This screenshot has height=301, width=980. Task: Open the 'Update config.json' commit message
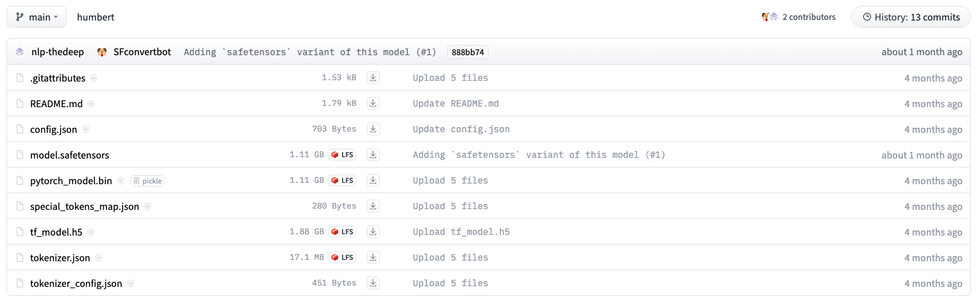[x=461, y=129]
